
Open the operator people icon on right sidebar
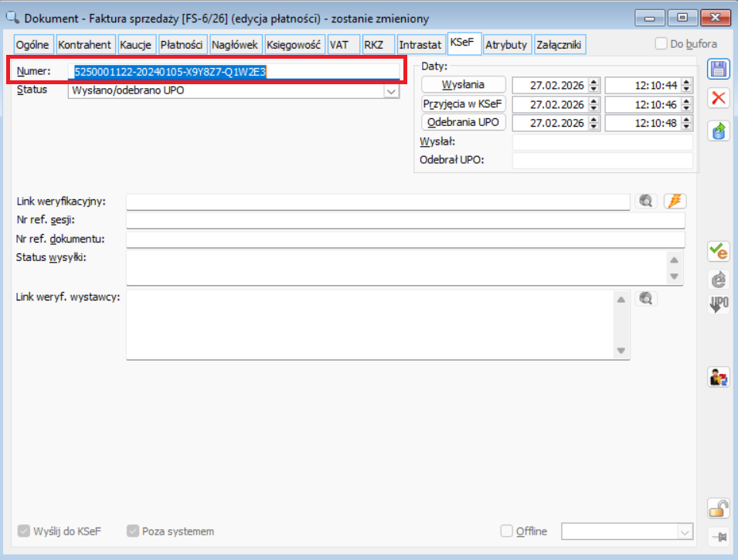click(x=718, y=377)
